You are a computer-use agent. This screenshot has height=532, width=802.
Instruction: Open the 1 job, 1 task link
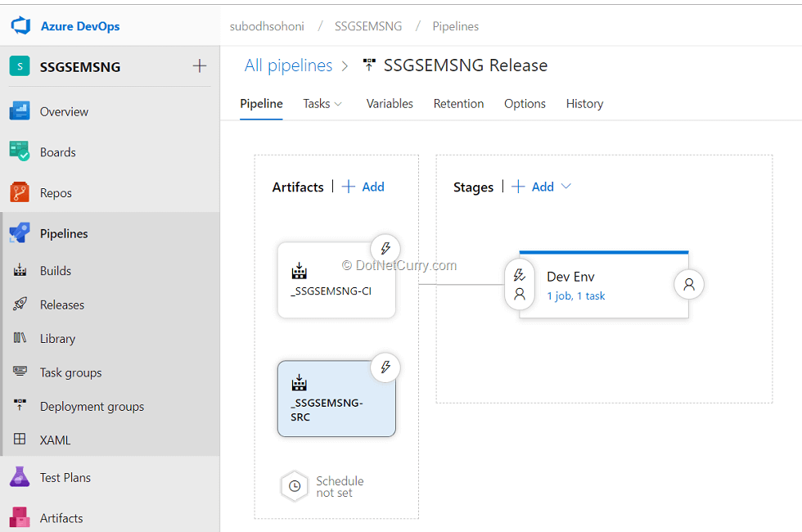tap(576, 295)
